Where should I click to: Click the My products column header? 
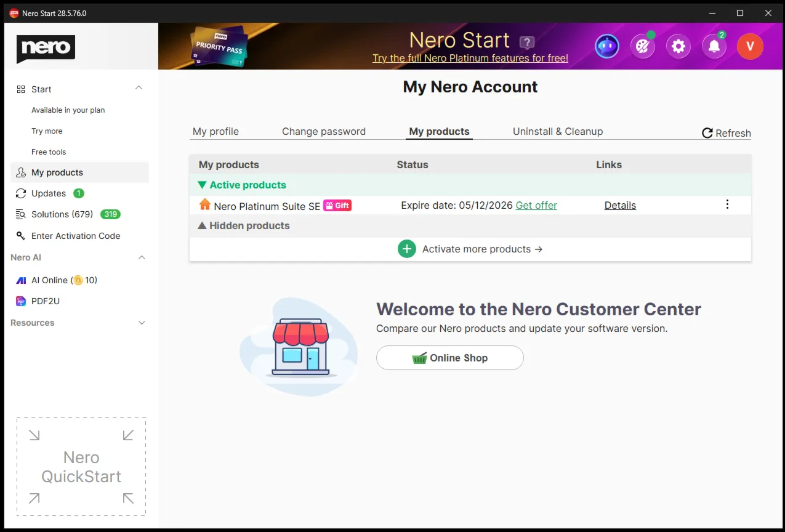pos(229,164)
